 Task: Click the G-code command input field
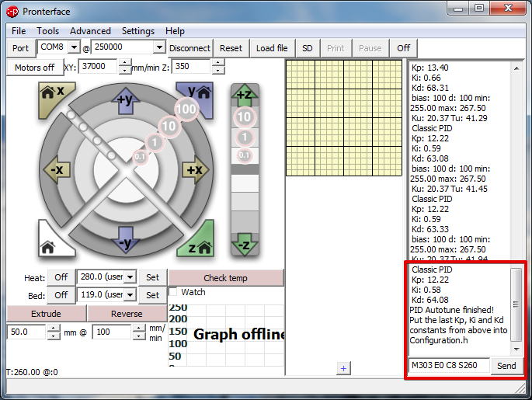click(448, 366)
